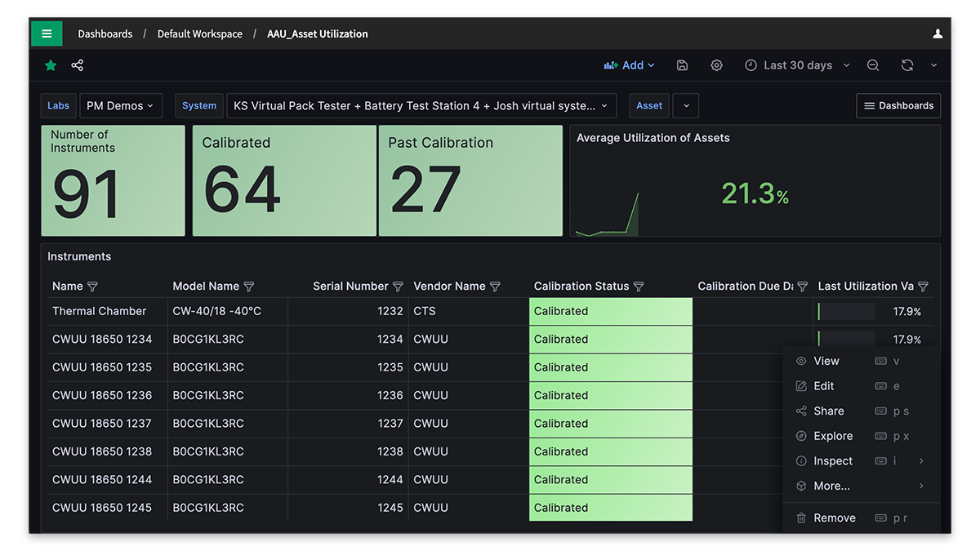This screenshot has width=980, height=551.
Task: Go to Default Workspace breadcrumb
Action: 200,34
